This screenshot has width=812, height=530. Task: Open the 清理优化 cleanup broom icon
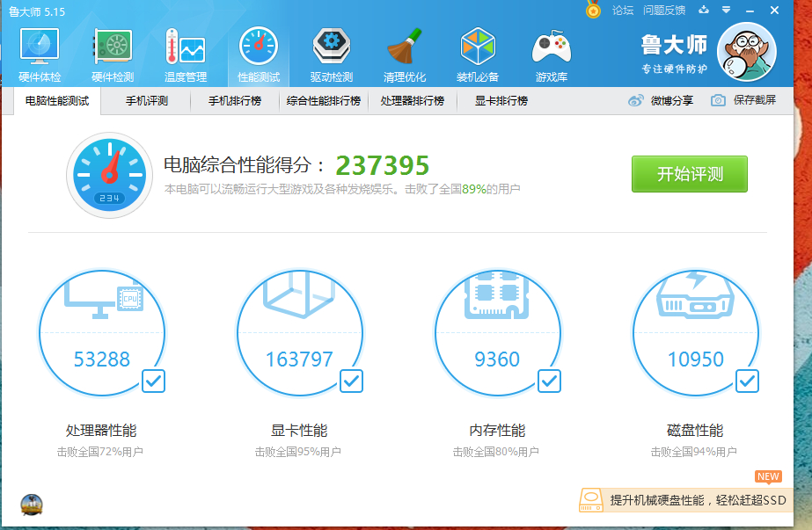point(405,47)
